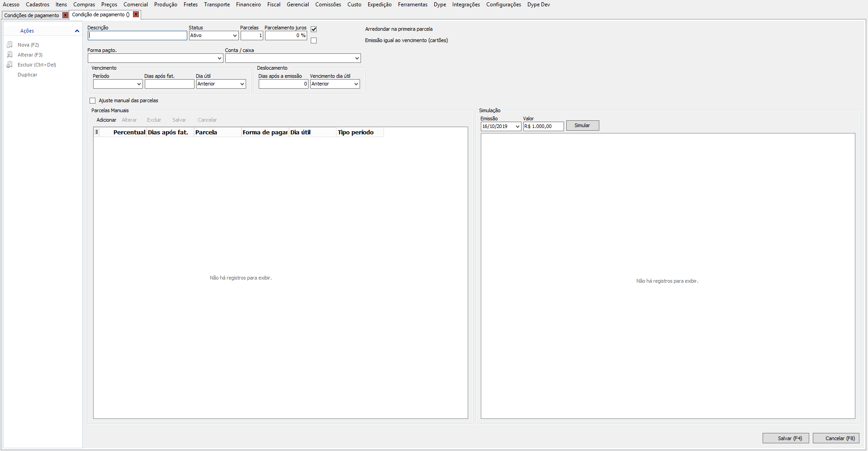Open the Cadastros menu
This screenshot has height=451, width=868.
pos(38,5)
